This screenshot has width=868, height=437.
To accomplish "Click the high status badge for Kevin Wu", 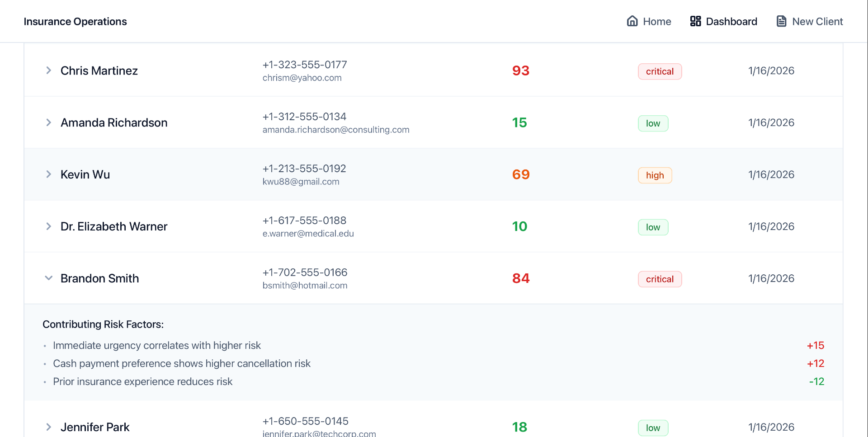I will [655, 175].
